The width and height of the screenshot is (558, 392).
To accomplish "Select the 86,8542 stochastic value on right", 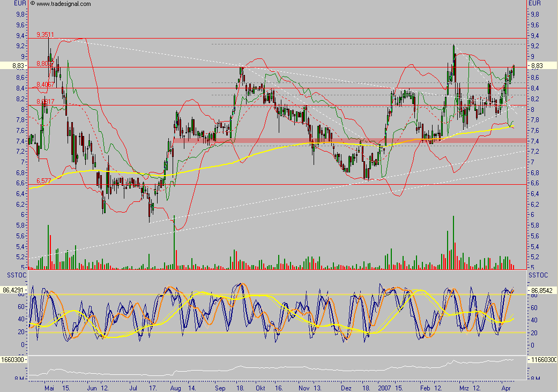I will [x=542, y=290].
